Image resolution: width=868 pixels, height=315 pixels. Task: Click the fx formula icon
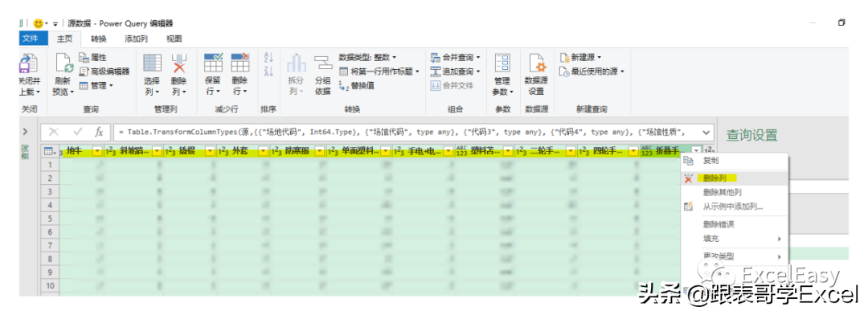(99, 133)
